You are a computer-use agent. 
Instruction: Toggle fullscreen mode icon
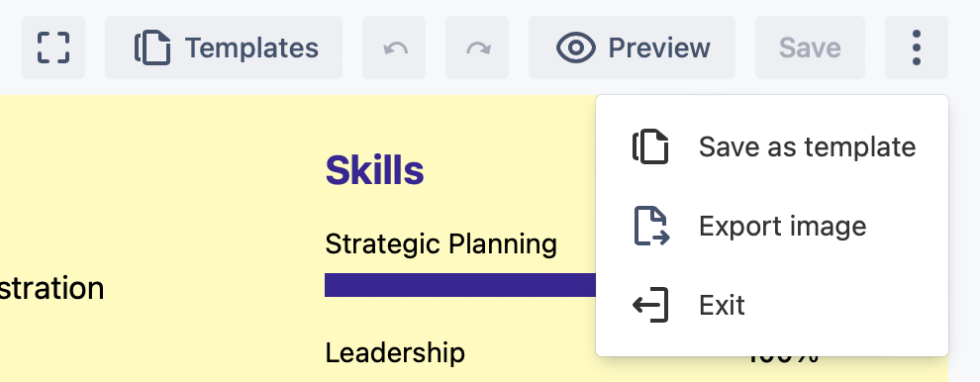pyautogui.click(x=53, y=48)
